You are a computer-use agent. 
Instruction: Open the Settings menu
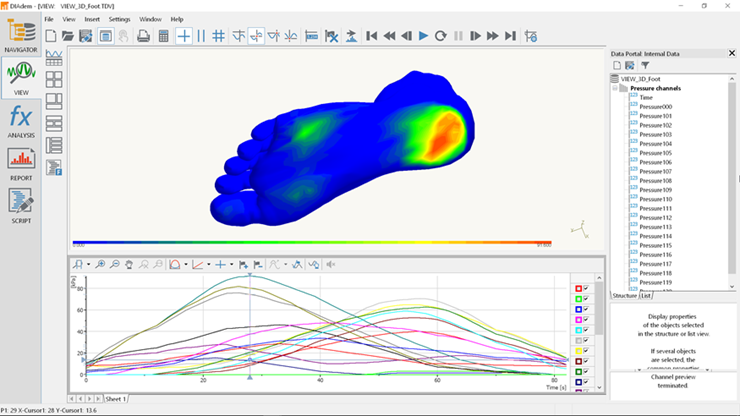[119, 19]
